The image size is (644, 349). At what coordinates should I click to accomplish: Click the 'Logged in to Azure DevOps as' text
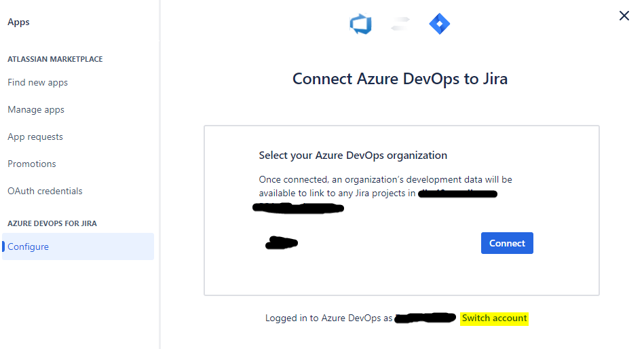click(x=328, y=318)
